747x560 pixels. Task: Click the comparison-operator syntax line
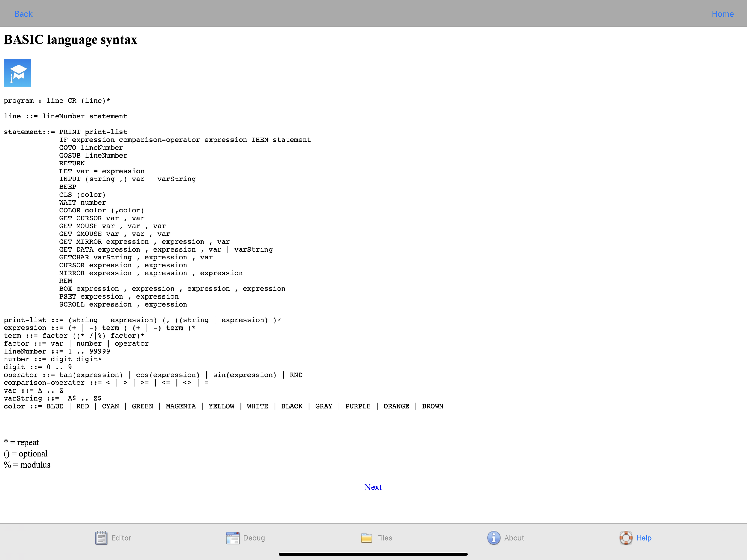[106, 383]
